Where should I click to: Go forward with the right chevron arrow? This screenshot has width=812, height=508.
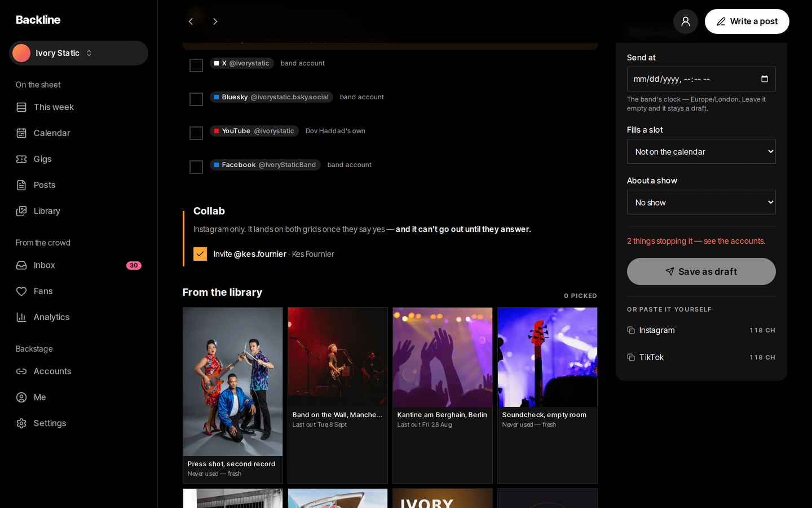pyautogui.click(x=215, y=21)
